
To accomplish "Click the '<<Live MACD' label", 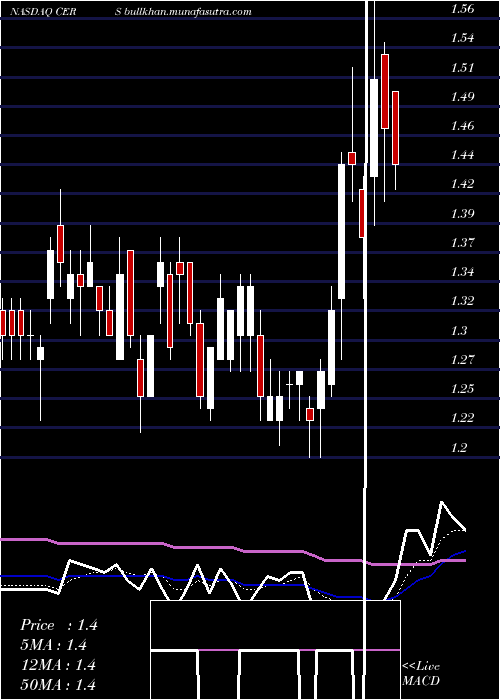I will click(421, 674).
